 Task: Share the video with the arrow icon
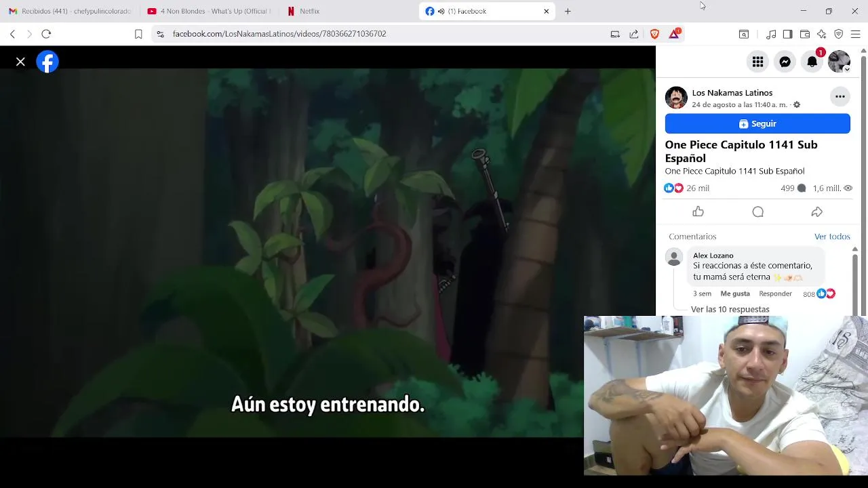[816, 211]
